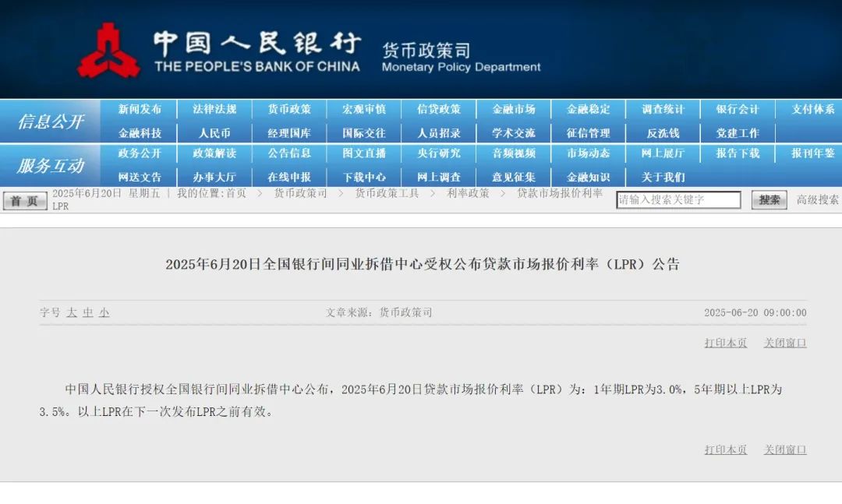Open the 金融市场 menu item
842x504 pixels.
[x=514, y=109]
